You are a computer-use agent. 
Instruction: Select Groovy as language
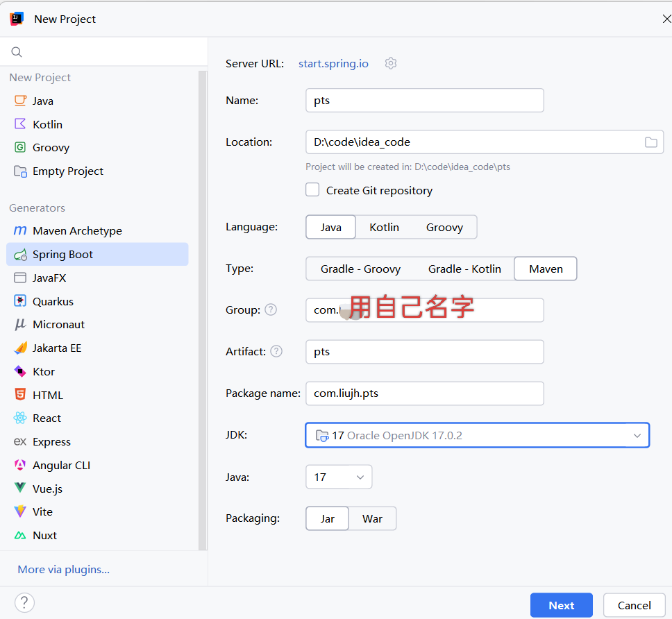[x=444, y=227]
